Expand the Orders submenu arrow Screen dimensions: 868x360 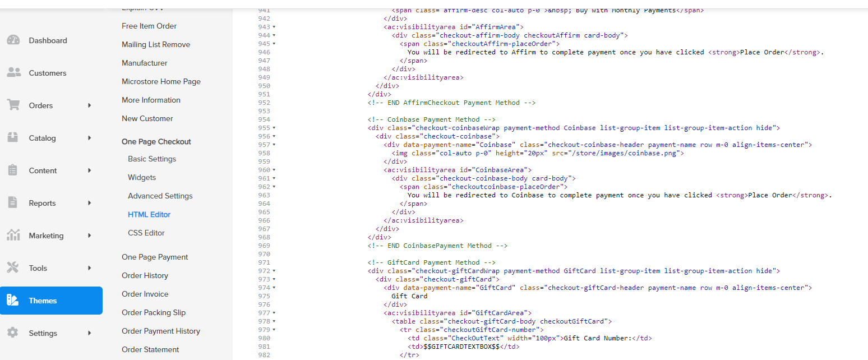89,105
